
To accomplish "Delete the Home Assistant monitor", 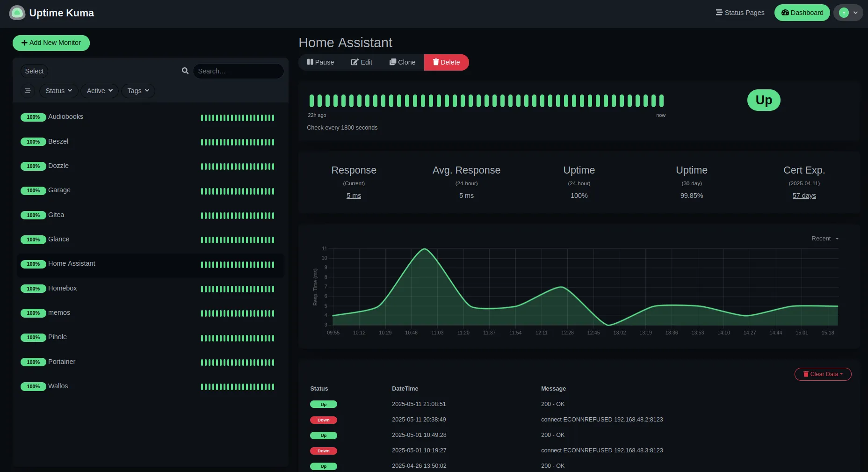I will click(446, 62).
